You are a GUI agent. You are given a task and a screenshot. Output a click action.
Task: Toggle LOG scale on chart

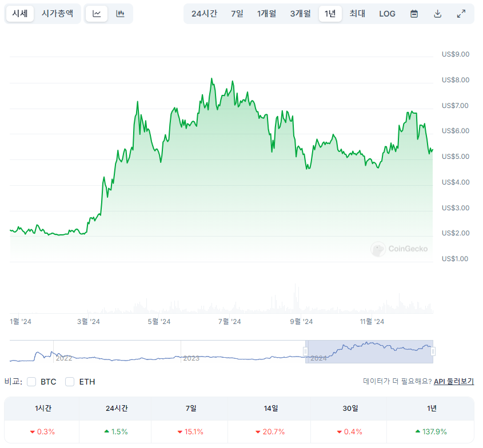[x=387, y=14]
